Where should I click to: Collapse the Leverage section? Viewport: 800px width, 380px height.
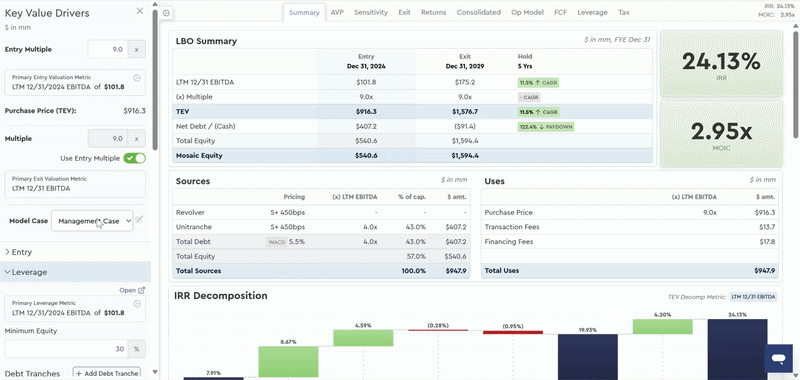tap(76, 272)
